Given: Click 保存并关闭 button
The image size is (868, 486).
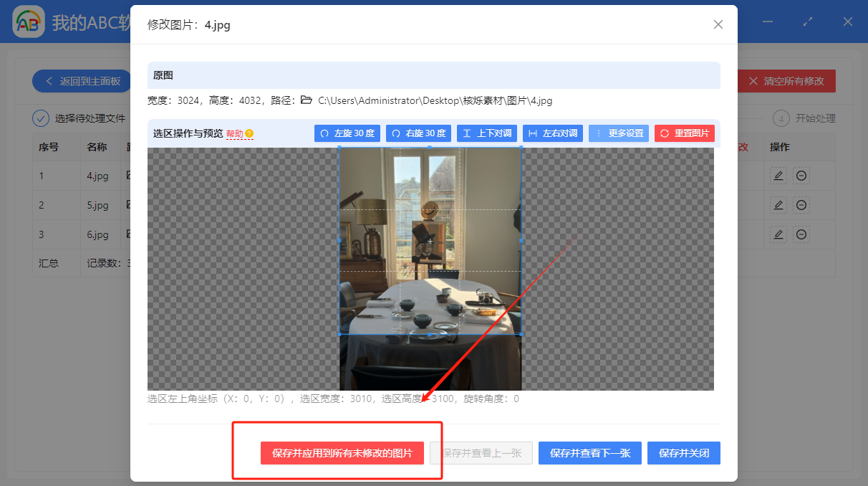Looking at the screenshot, I should (684, 453).
